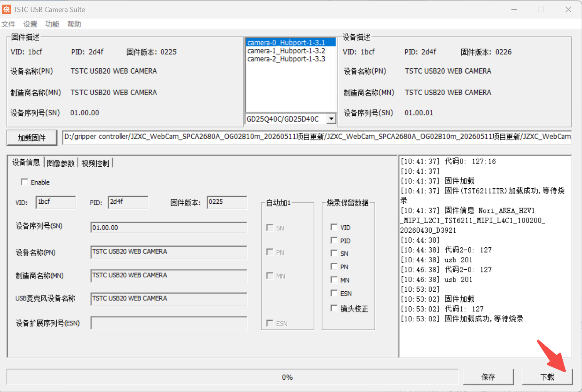582x392 pixels.
Task: Click the 固件版本 field showing 0225
Action: click(x=227, y=202)
